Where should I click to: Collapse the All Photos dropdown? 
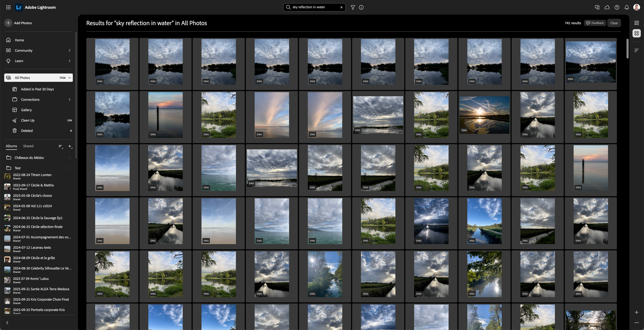[70, 78]
